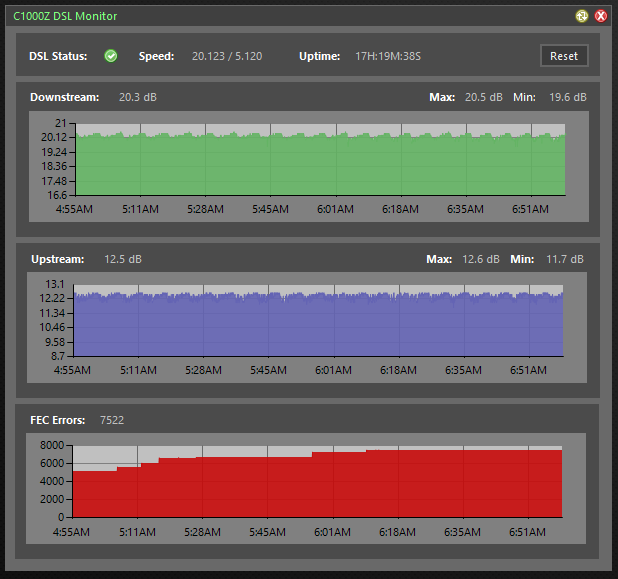This screenshot has height=579, width=618.
Task: Click the Reset button
Action: [x=564, y=56]
